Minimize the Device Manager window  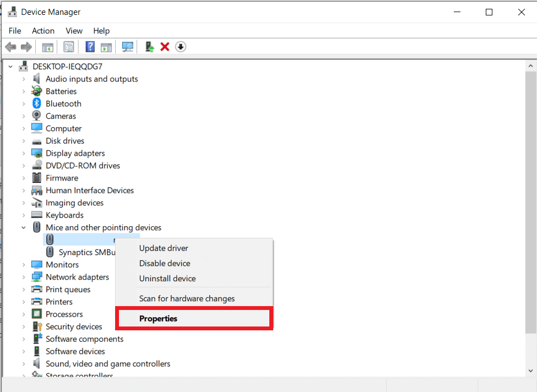coord(457,12)
